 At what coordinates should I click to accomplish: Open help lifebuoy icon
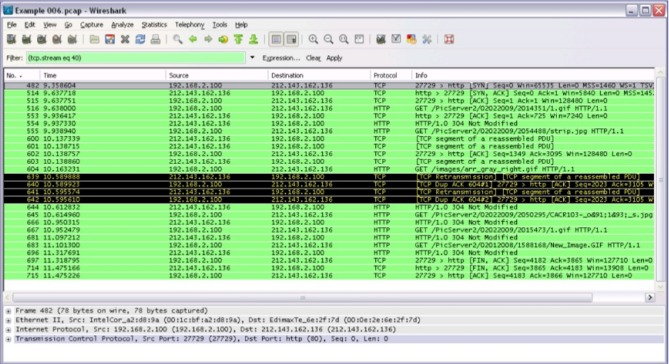[x=449, y=39]
